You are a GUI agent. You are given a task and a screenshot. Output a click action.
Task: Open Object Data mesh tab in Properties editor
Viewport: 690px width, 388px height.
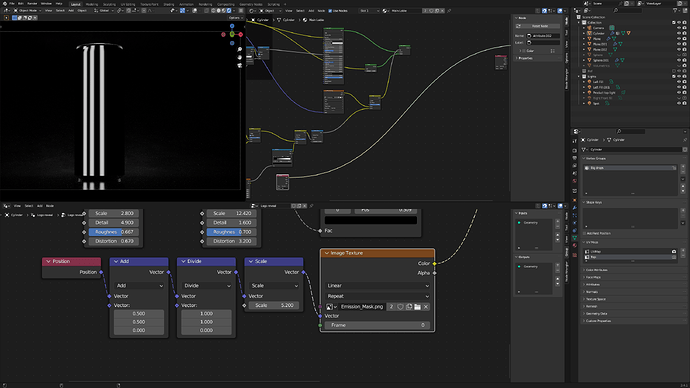pos(575,238)
